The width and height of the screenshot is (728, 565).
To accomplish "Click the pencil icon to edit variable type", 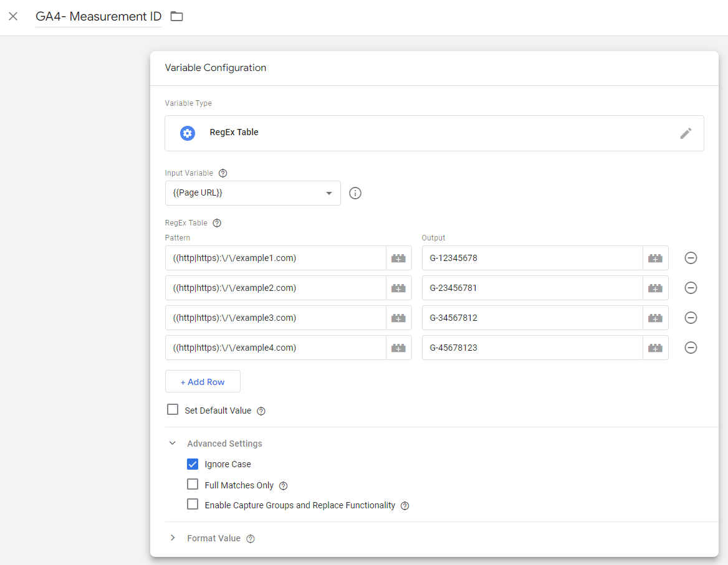I will (686, 133).
